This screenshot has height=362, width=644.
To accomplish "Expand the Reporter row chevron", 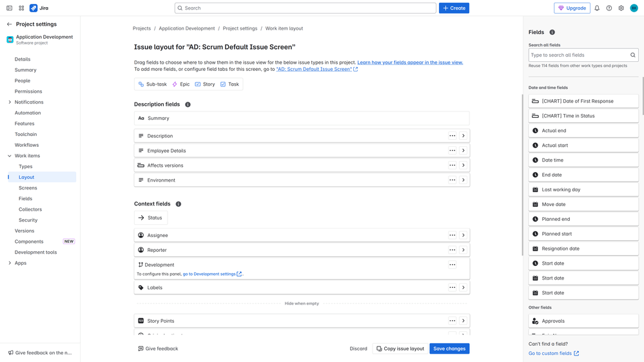I will pyautogui.click(x=463, y=250).
